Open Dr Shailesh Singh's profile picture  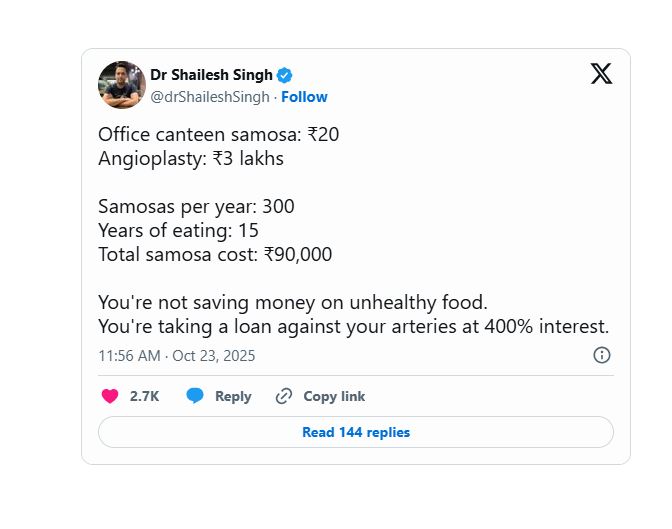pyautogui.click(x=122, y=85)
